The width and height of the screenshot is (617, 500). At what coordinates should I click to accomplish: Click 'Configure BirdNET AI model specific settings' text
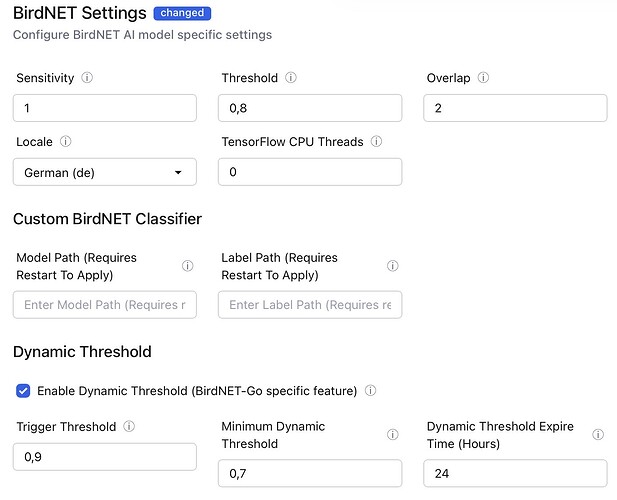click(142, 35)
